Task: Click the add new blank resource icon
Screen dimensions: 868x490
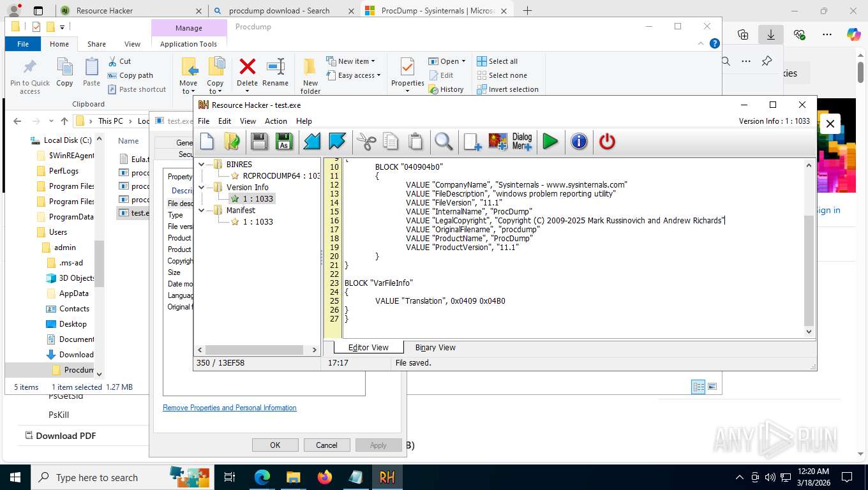Action: pos(472,142)
